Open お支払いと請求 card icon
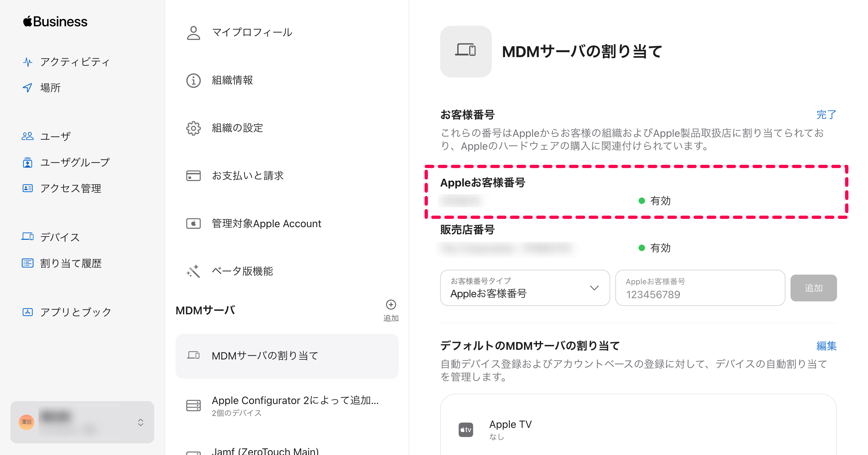The width and height of the screenshot is (868, 455). pyautogui.click(x=193, y=176)
